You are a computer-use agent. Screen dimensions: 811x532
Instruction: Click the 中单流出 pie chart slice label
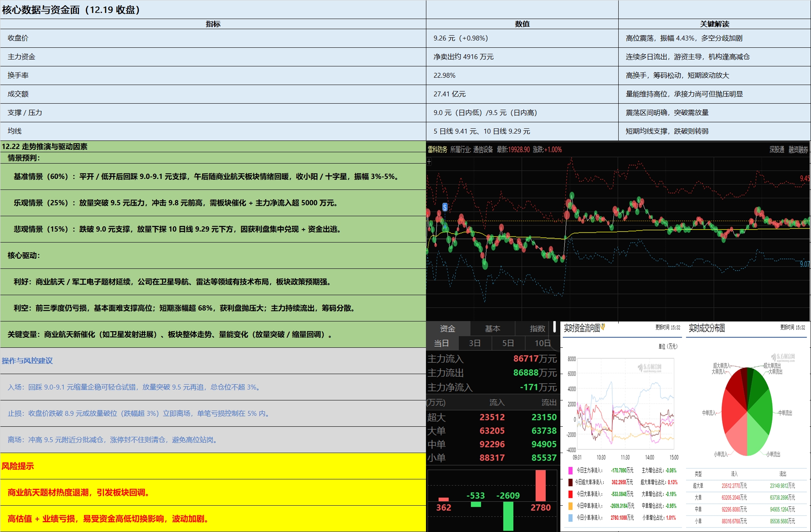(x=785, y=413)
